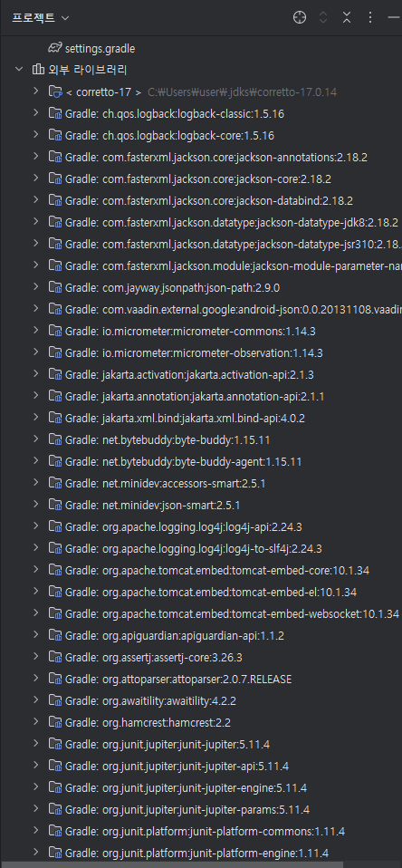Click the byte-buddy-agent library icon
The image size is (402, 868).
54,462
